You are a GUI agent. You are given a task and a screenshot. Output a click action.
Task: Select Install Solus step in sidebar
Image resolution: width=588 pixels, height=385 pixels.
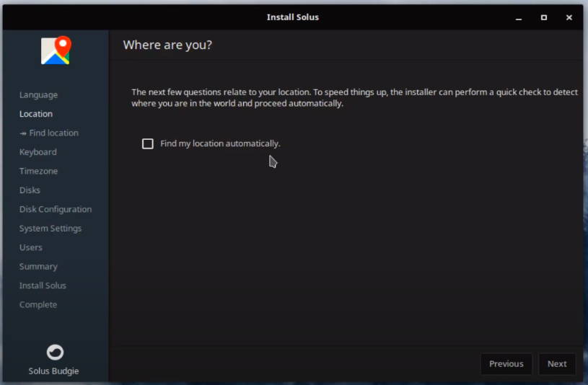click(x=43, y=286)
